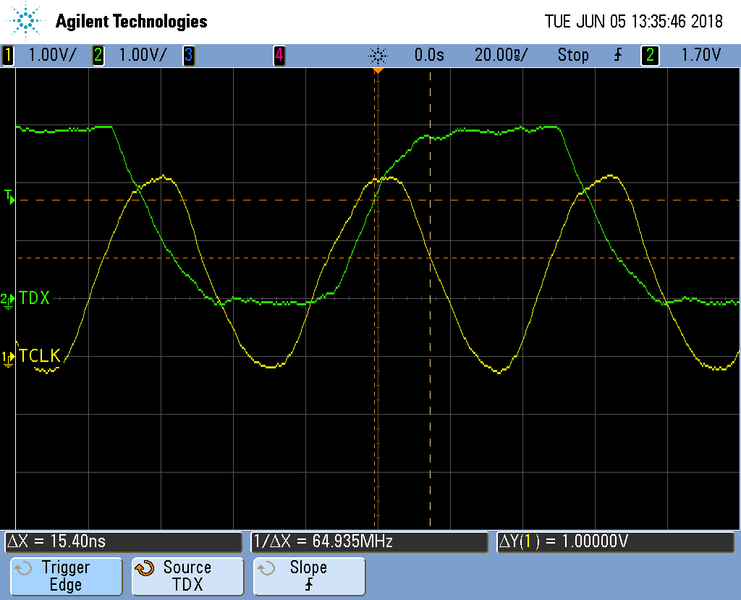Click the rising edge trigger icon in status bar

click(618, 55)
